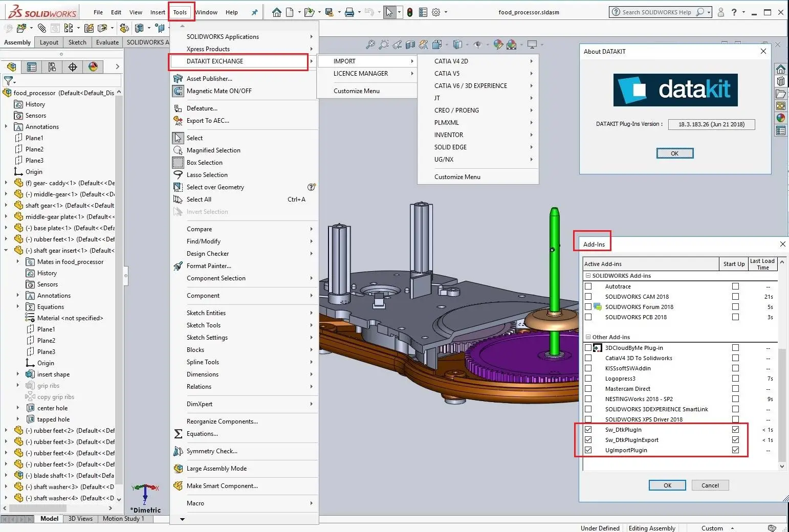Expand the Annotations node in the feature tree
The width and height of the screenshot is (789, 532).
tap(6, 127)
